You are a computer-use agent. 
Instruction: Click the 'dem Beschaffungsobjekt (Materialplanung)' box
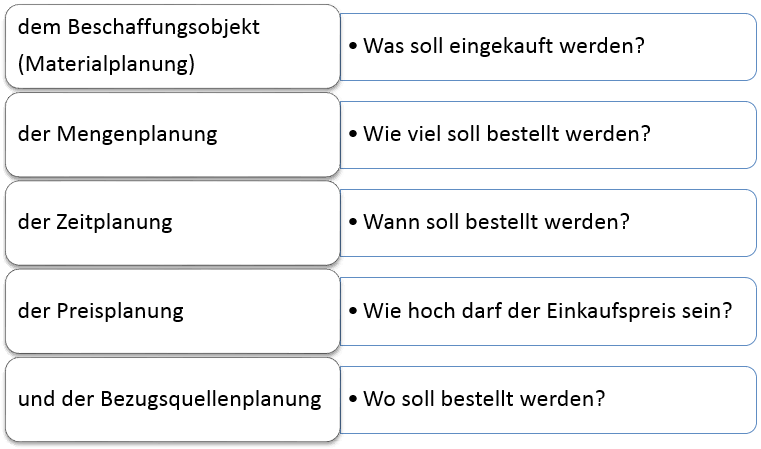(172, 46)
